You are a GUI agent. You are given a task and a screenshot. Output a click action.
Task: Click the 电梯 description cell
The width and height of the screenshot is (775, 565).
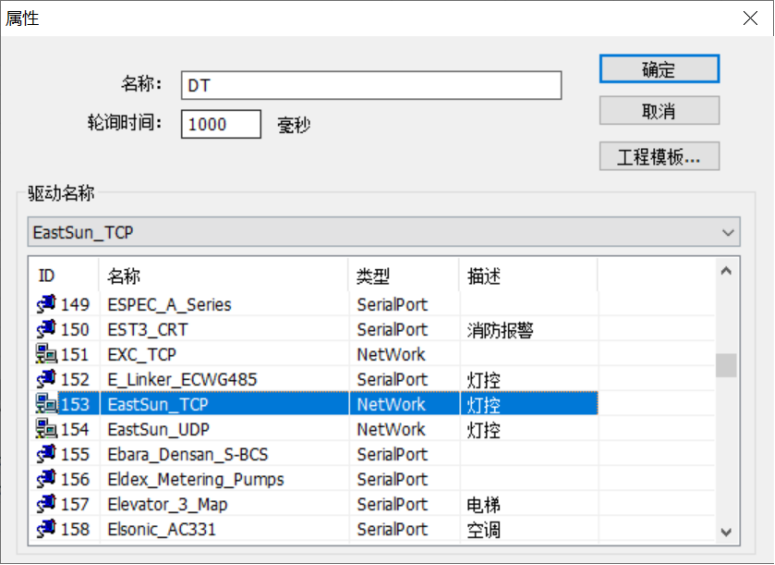tap(483, 505)
